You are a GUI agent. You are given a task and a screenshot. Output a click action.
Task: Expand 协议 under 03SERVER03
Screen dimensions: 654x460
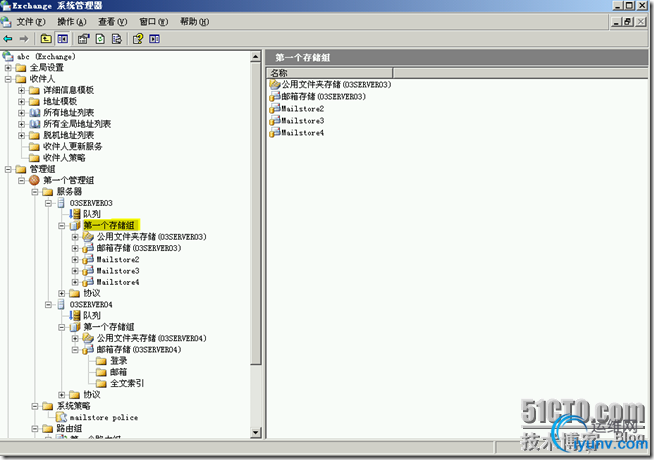click(61, 293)
